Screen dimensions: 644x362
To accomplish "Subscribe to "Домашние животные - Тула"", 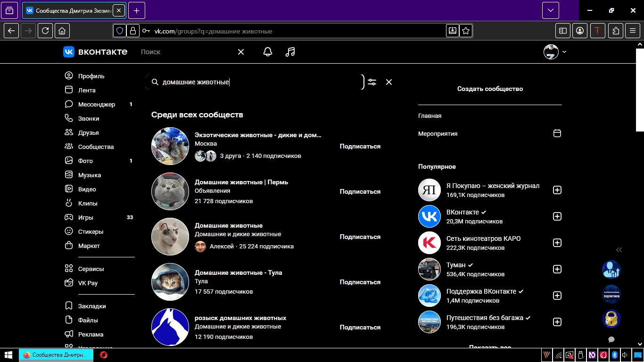I will click(x=360, y=281).
